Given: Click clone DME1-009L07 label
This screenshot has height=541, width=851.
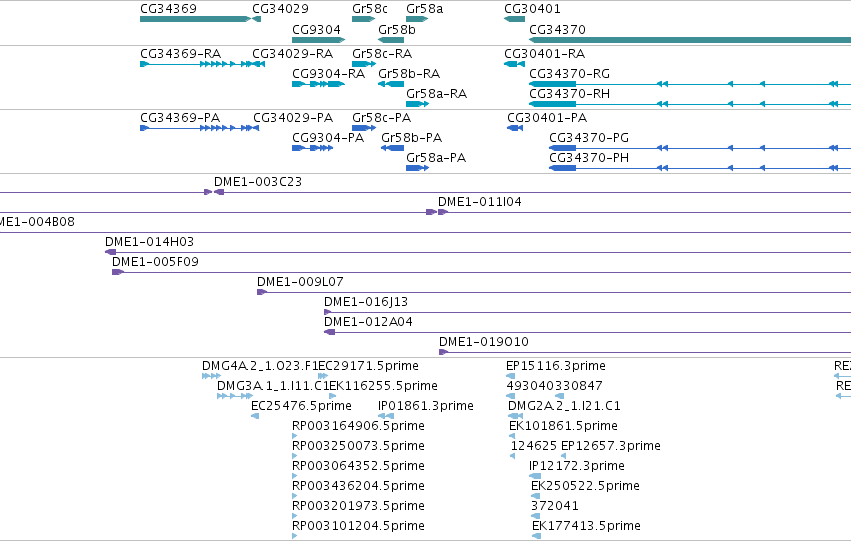Looking at the screenshot, I should [300, 282].
